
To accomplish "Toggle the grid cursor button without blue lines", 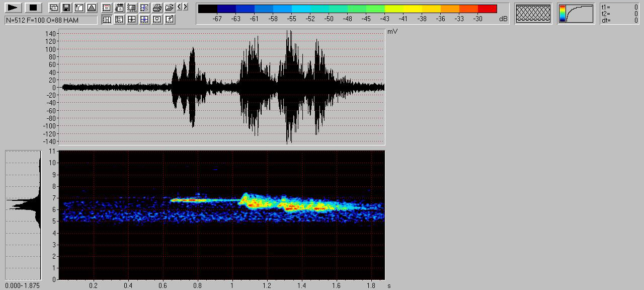I will coord(132,19).
